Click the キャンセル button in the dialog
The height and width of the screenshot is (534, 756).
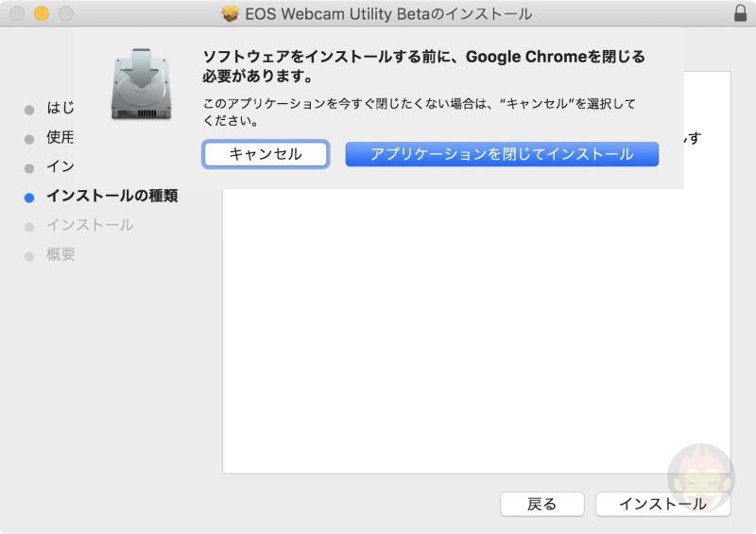(266, 154)
